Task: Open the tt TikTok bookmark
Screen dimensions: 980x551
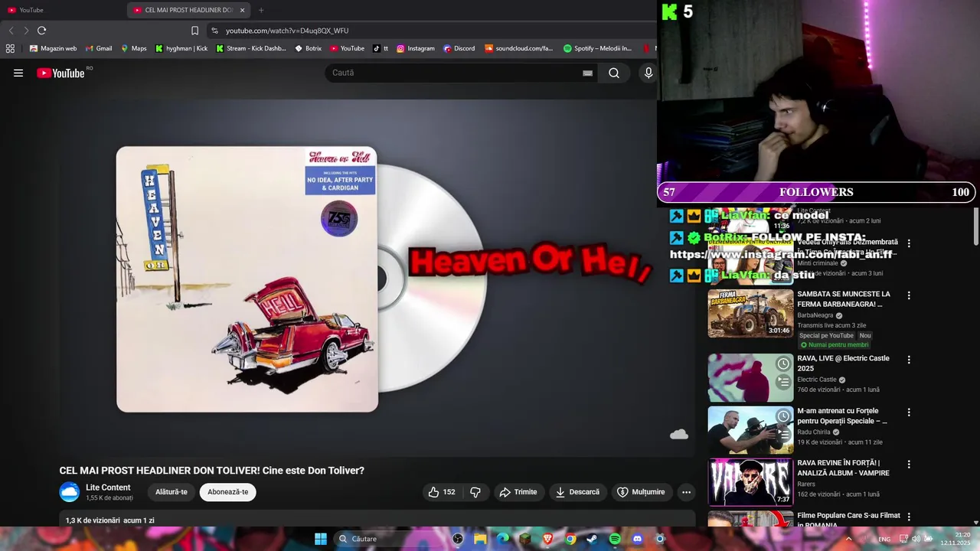Action: (x=381, y=48)
